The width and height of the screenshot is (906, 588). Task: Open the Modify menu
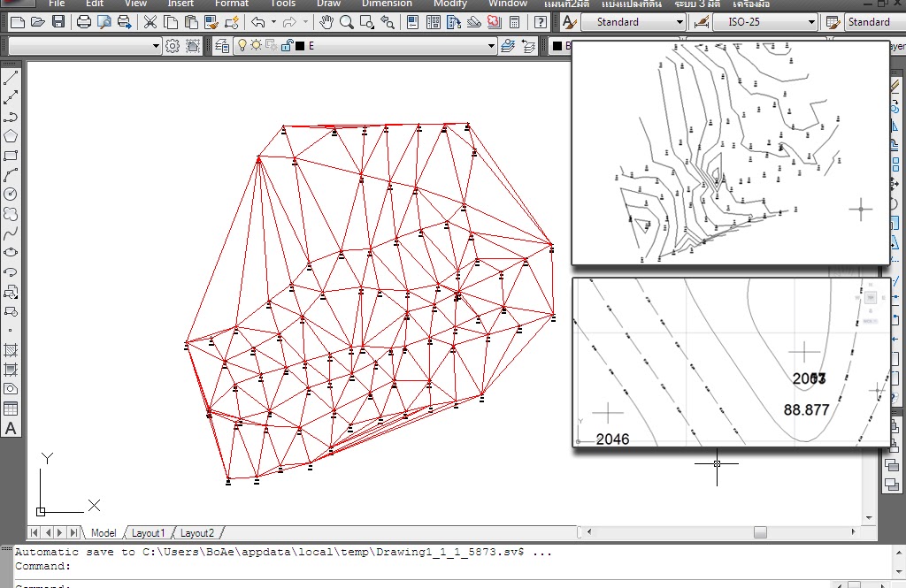pyautogui.click(x=450, y=4)
